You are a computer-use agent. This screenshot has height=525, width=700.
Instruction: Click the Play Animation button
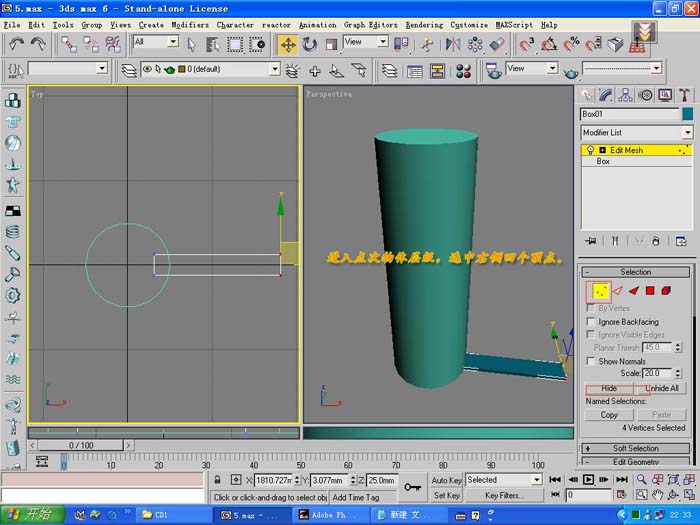coord(588,479)
